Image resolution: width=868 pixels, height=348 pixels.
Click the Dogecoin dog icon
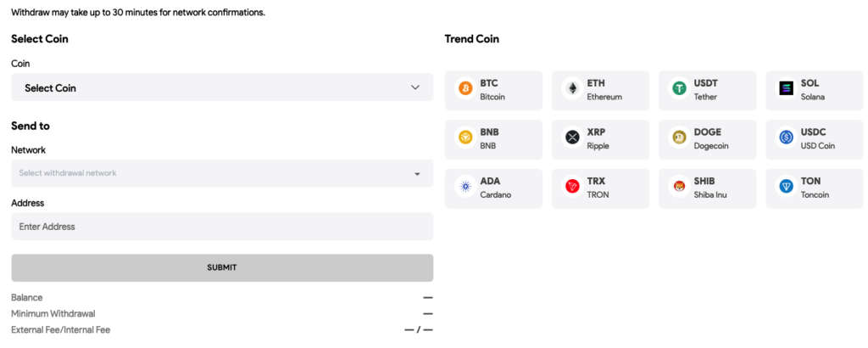(679, 138)
